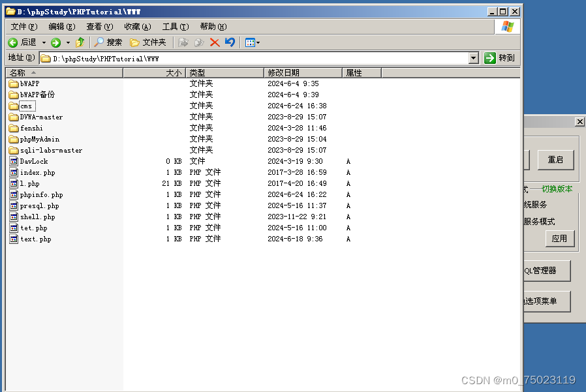This screenshot has height=392, width=586.
Task: Open the 查看 (View) menu
Action: pyautogui.click(x=99, y=27)
